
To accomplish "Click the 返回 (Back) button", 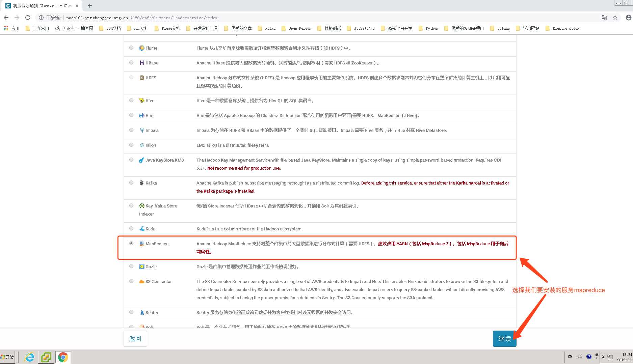I will [x=135, y=338].
